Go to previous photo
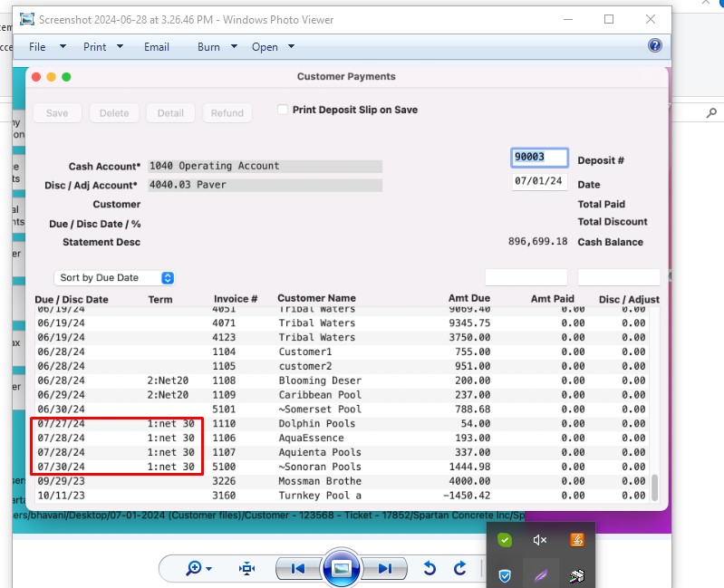 296,568
